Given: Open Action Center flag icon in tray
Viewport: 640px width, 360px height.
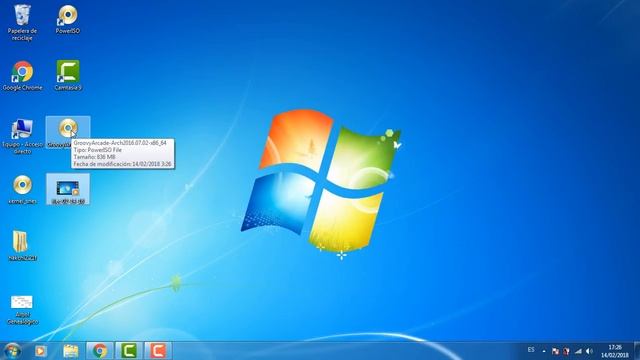Looking at the screenshot, I should point(555,351).
